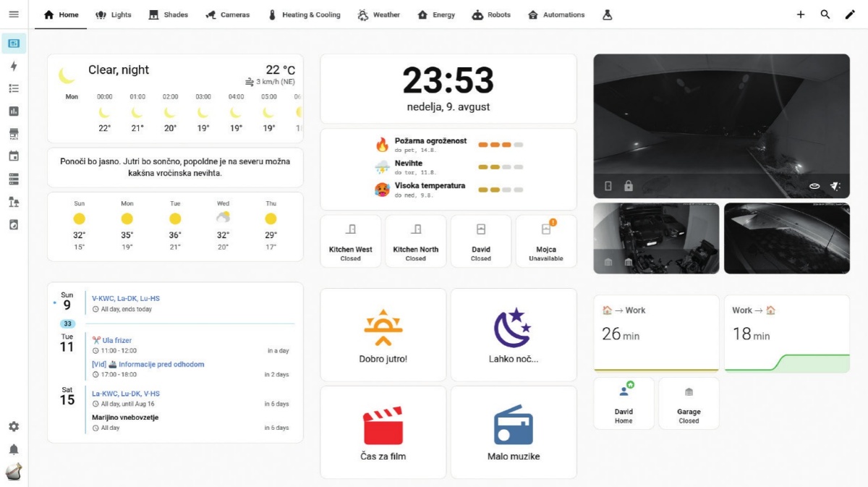Click the moon and stars Lahko noč icon
Viewport: 868px width, 487px height.
513,328
